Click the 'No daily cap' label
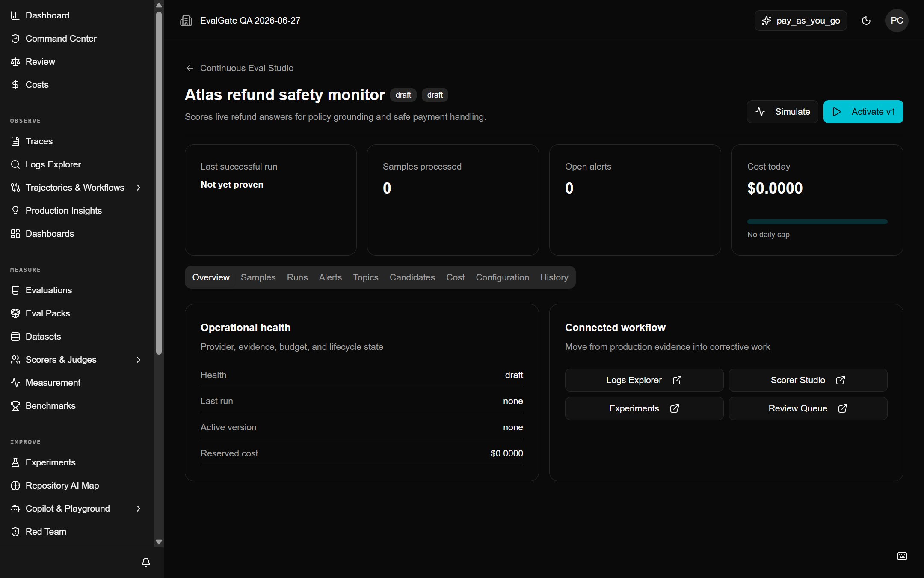924x578 pixels. click(768, 235)
